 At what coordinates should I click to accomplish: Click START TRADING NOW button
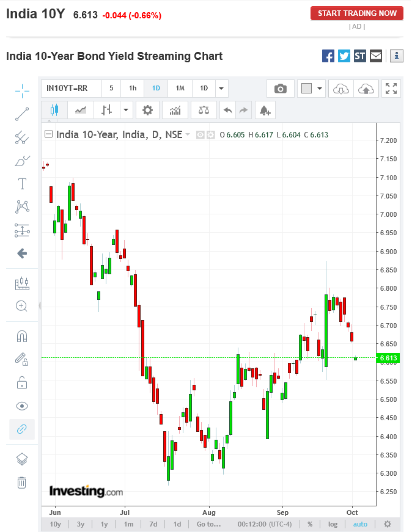[357, 13]
